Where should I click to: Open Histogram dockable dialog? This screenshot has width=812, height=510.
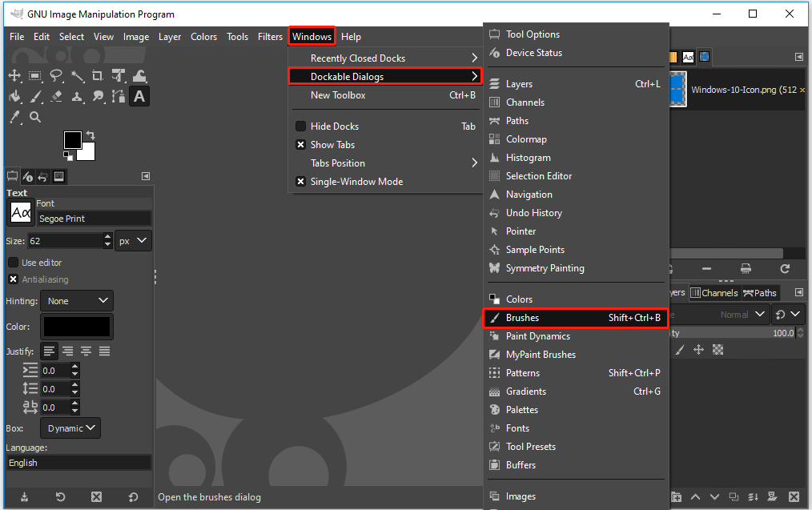[576, 158]
